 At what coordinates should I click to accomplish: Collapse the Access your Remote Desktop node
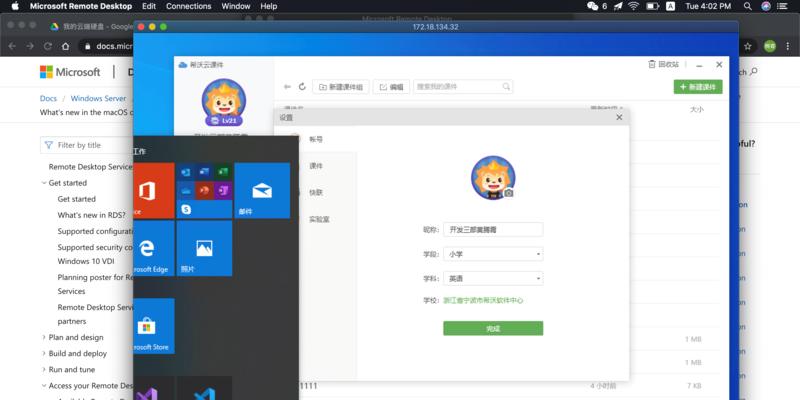pyautogui.click(x=44, y=386)
